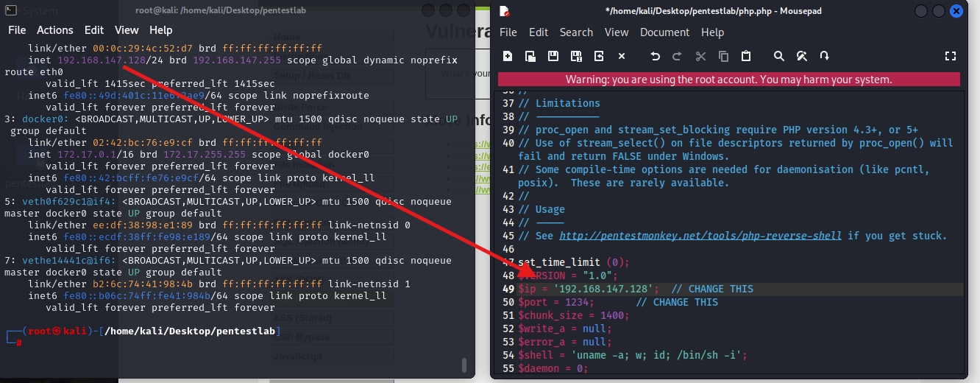Click the Mousepad app icon in title bar
980x383 pixels.
505,11
